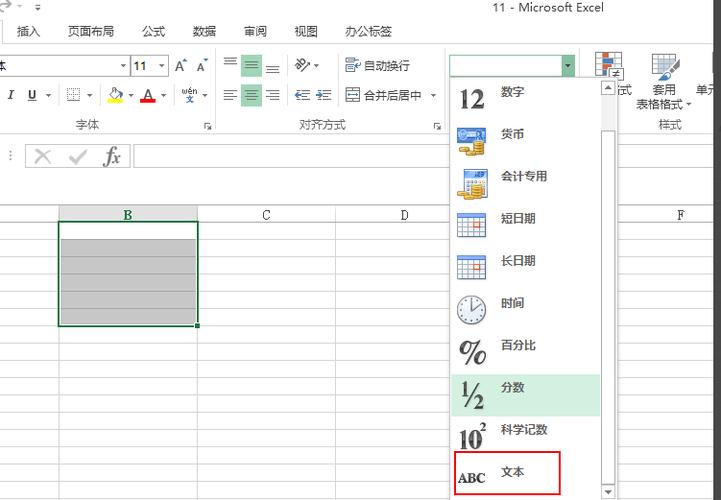Select the 文本 text format
This screenshot has height=500, width=721.
tap(507, 473)
